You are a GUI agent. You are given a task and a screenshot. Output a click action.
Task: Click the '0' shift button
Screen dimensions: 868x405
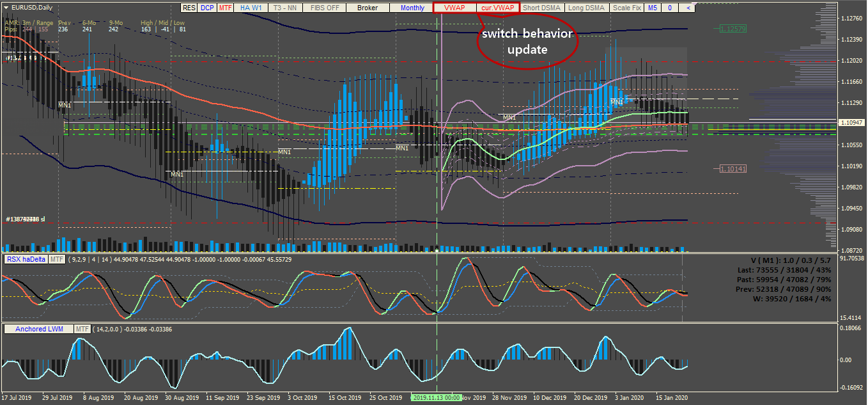pos(670,8)
